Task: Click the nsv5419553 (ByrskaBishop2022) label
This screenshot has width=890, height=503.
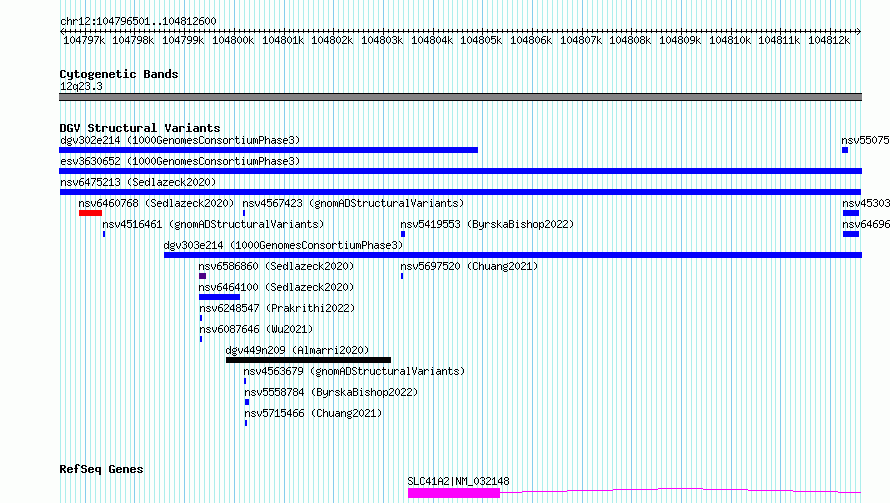Action: 487,224
